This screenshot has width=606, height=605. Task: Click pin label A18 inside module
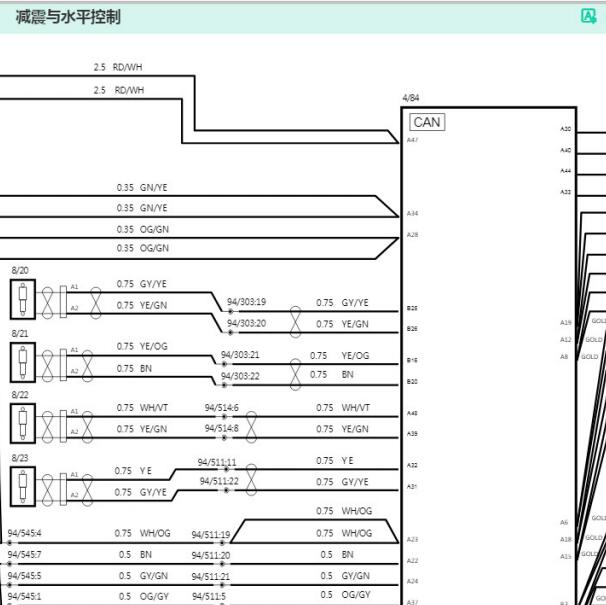click(565, 539)
